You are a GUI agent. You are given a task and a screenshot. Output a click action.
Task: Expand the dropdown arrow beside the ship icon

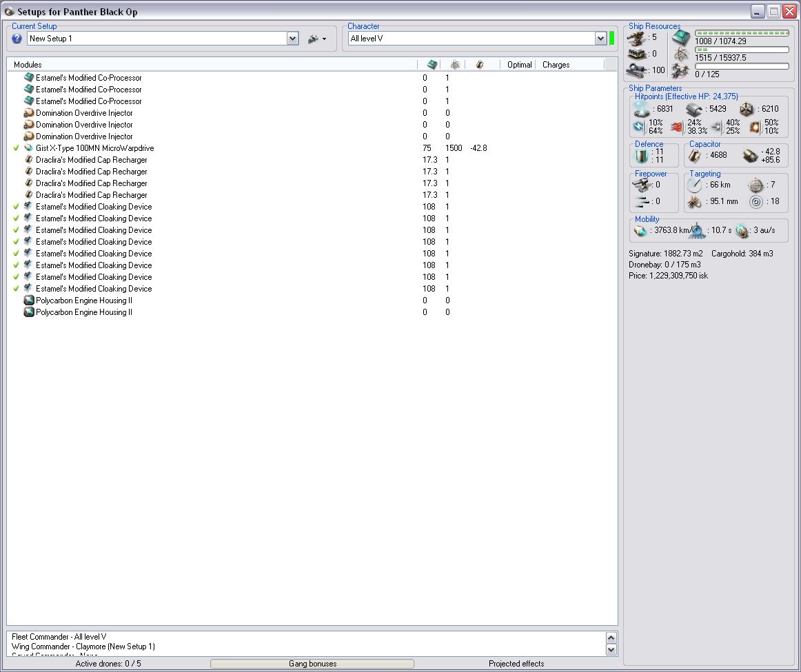pos(325,39)
